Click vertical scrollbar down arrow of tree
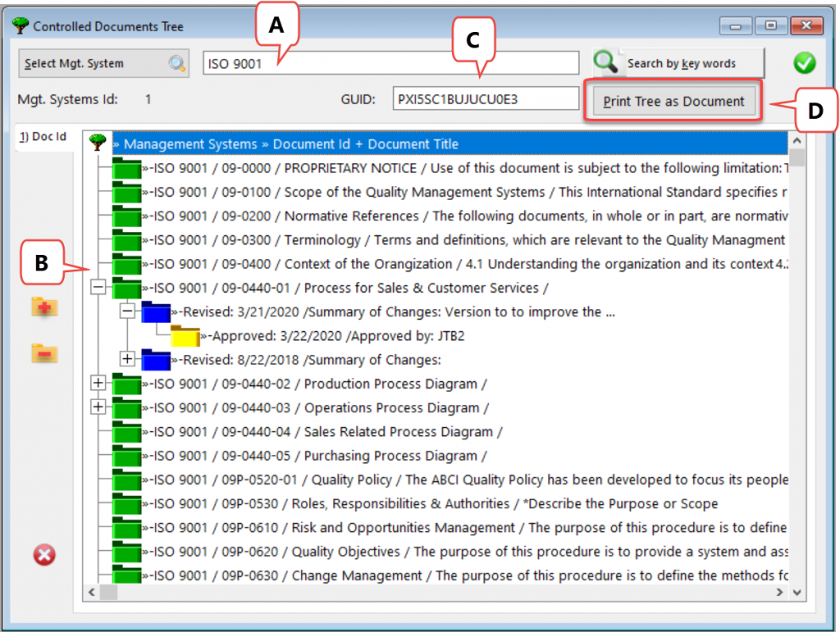Image resolution: width=840 pixels, height=632 pixels. [797, 592]
